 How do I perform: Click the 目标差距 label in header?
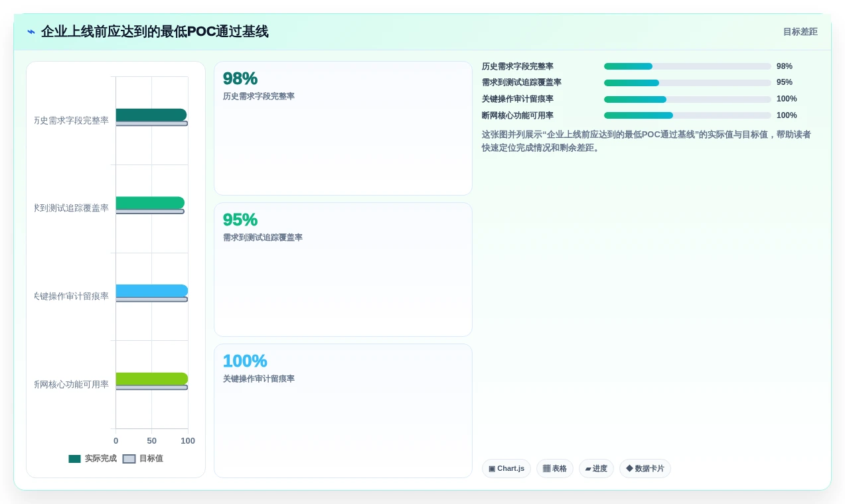800,32
